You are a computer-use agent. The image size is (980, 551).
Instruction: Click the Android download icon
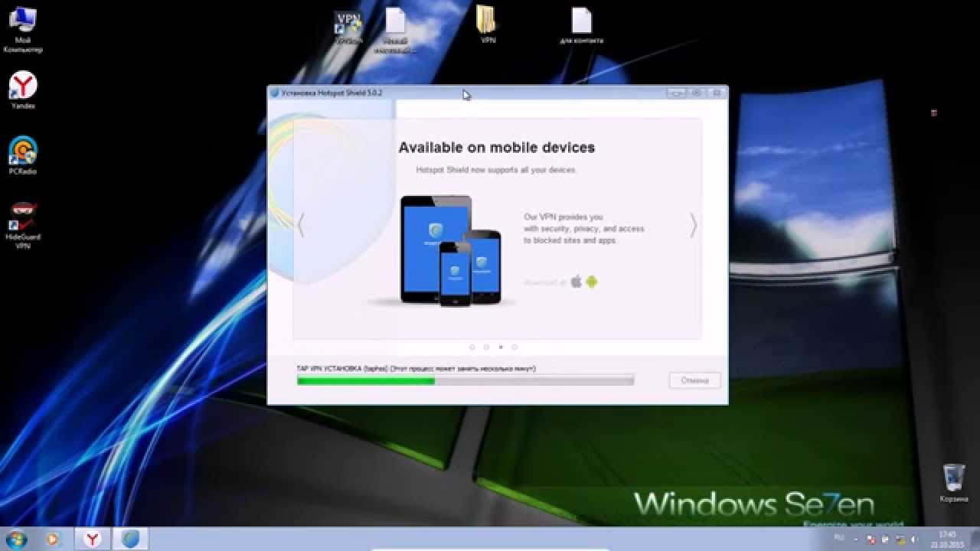(x=591, y=282)
